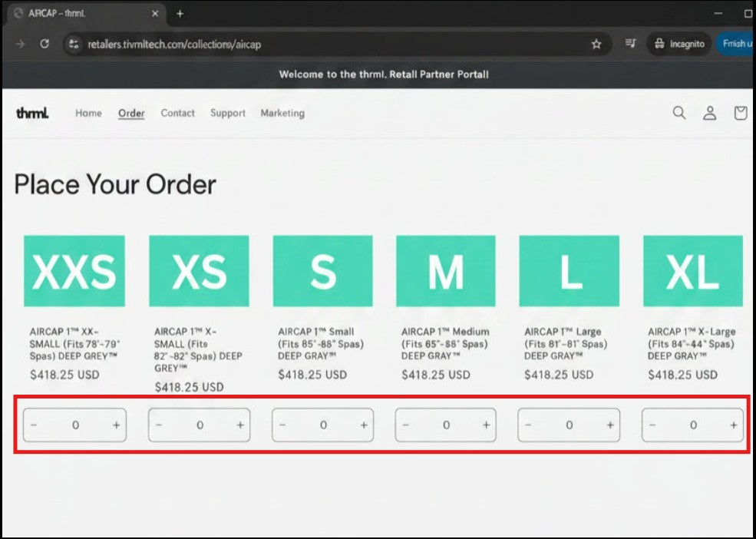Image resolution: width=756 pixels, height=539 pixels.
Task: Open the XS product thumbnail
Action: click(199, 271)
